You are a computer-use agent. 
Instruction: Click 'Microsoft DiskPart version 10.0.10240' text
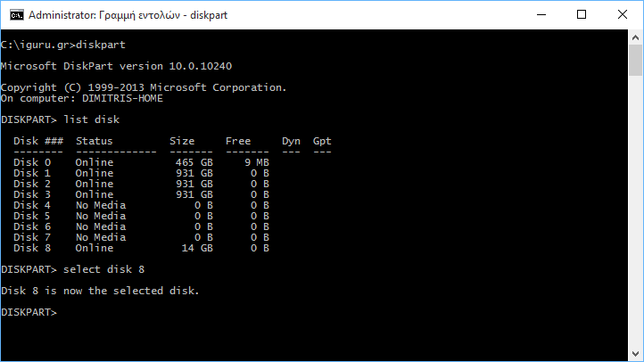click(x=116, y=66)
